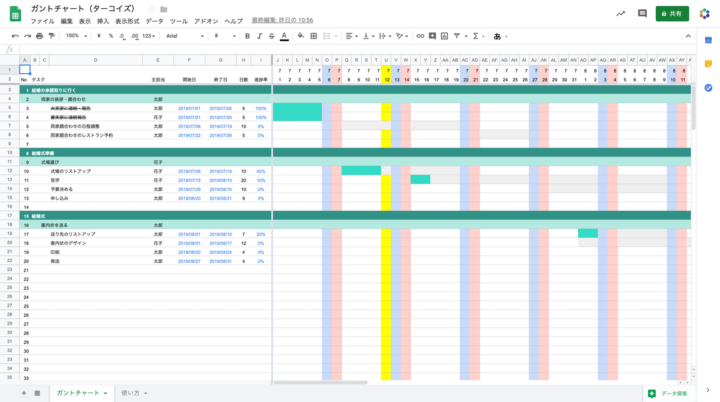Open the 100% zoom dropdown
This screenshot has width=720, height=402.
76,35
